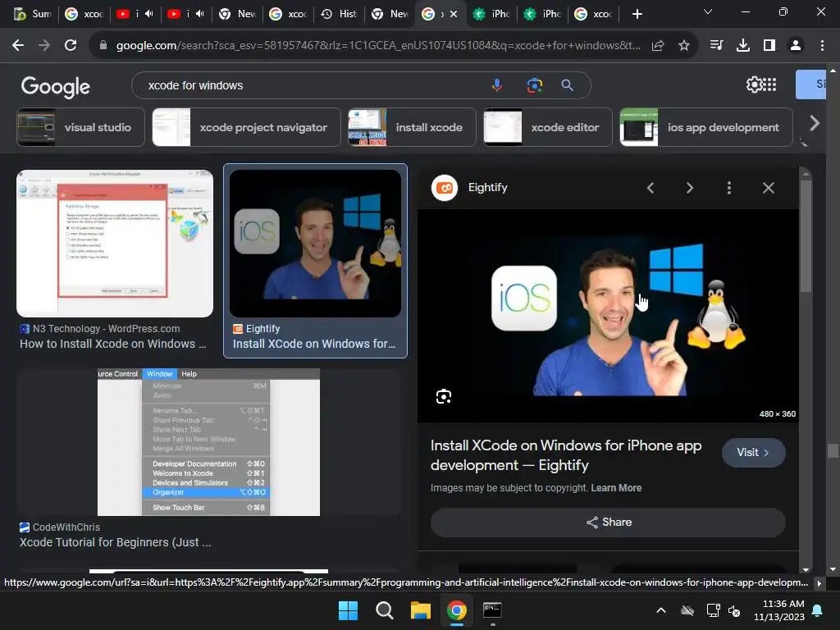
Task: Select the visual studio suggestion chip
Action: coord(80,127)
